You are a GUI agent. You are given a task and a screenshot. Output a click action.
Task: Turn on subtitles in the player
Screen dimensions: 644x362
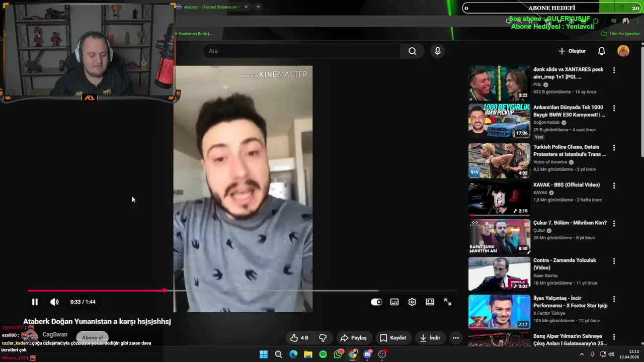coord(394,302)
